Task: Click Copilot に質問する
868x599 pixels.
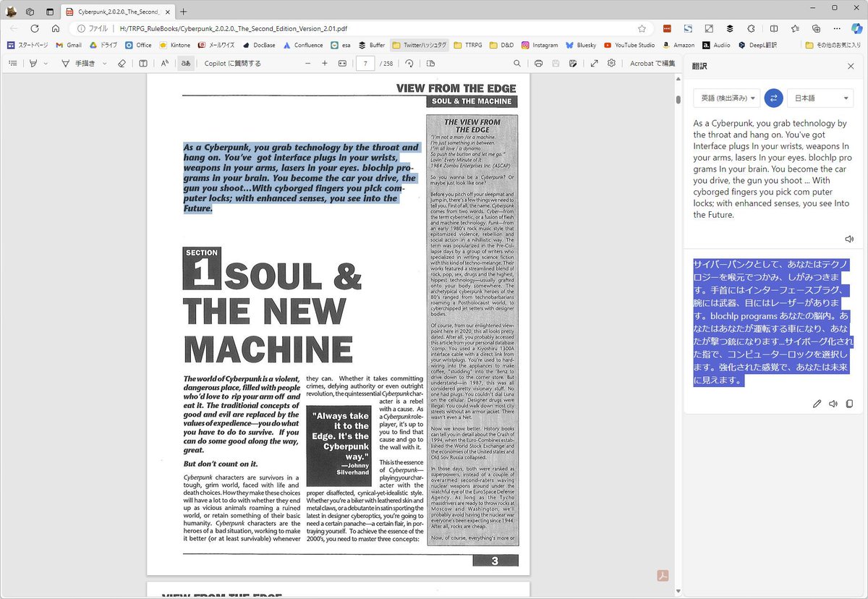Action: click(x=233, y=64)
